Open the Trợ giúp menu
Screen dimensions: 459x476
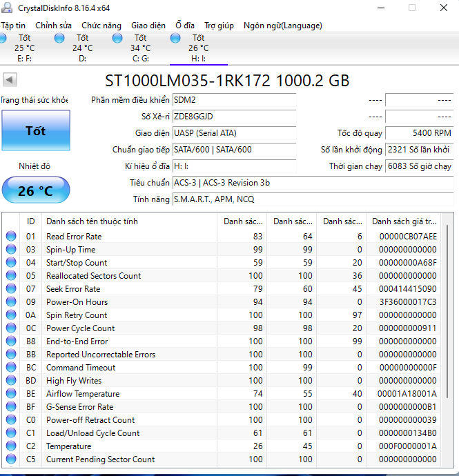tap(219, 26)
